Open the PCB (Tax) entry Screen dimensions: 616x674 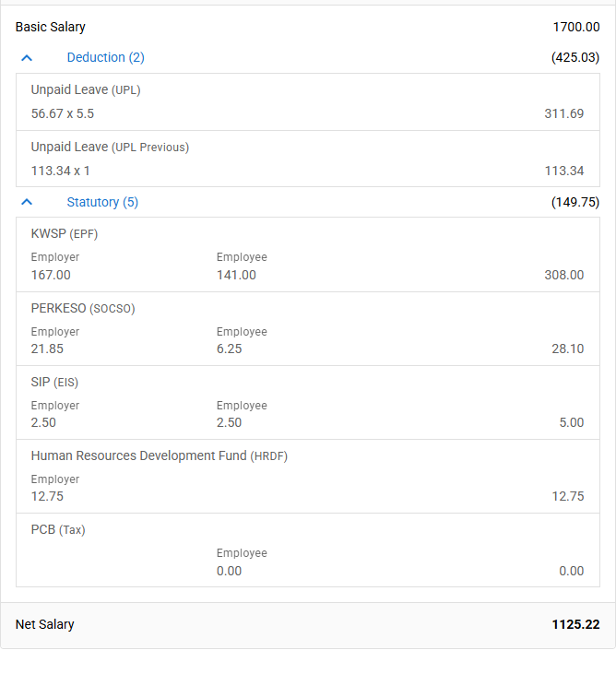58,529
